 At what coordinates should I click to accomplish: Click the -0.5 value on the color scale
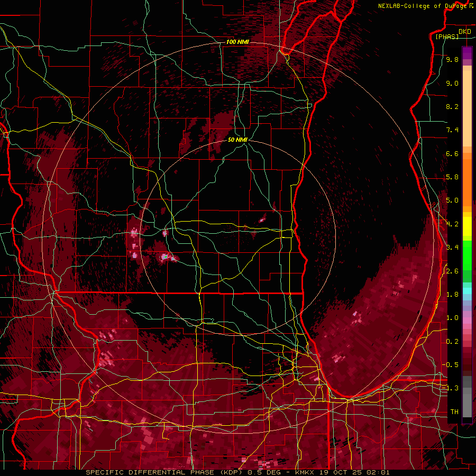click(450, 364)
